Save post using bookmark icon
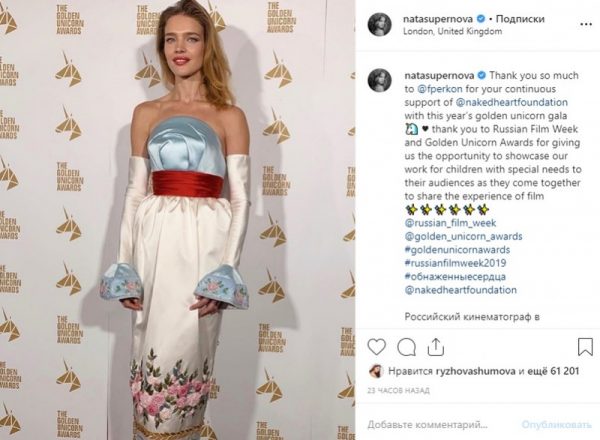Screen dimensions: 600x440 [x=585, y=347]
